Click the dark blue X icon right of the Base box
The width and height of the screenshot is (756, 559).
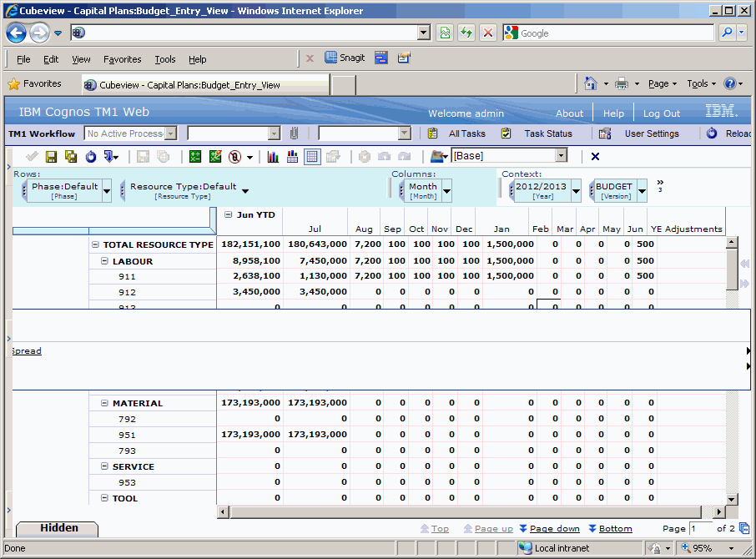click(x=595, y=156)
